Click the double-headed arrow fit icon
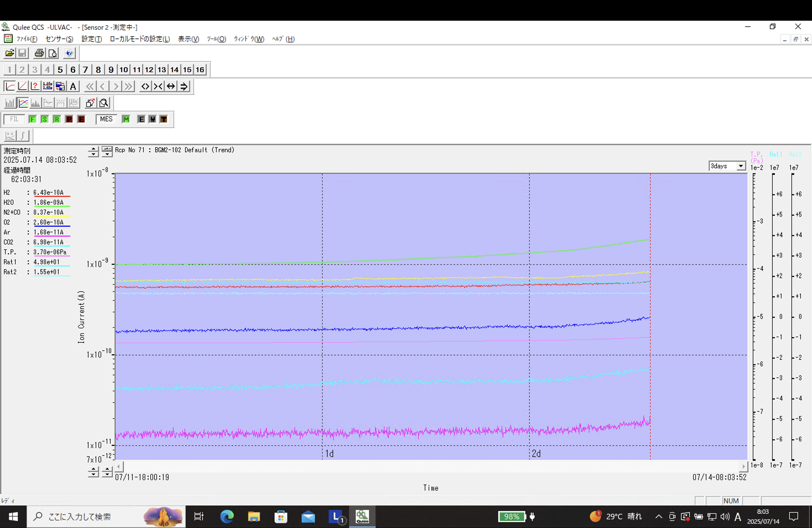The height and width of the screenshot is (528, 812). (x=171, y=86)
